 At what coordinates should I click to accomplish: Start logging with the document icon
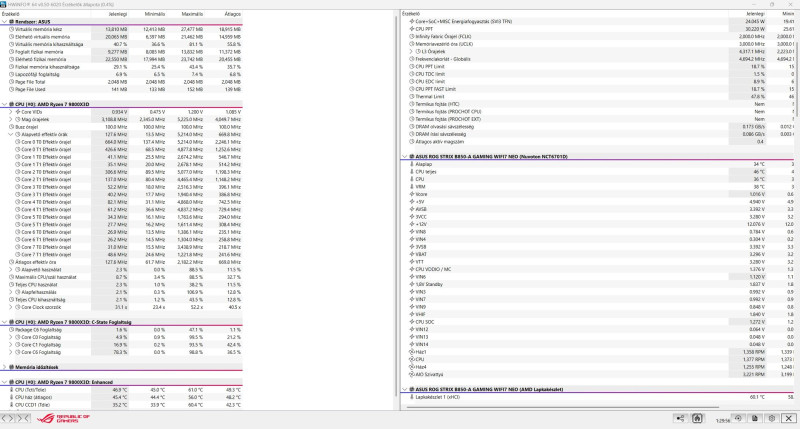(x=755, y=419)
